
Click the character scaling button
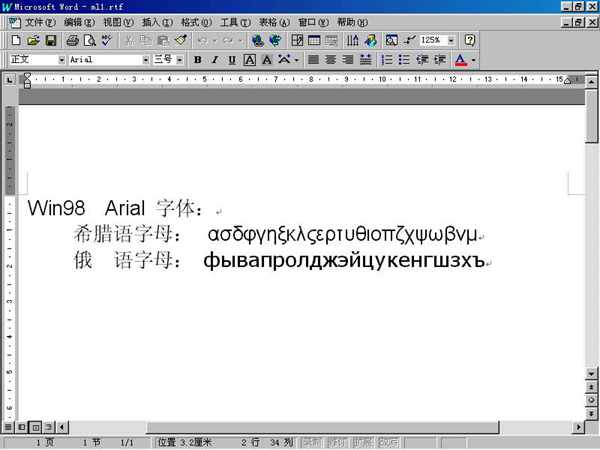tap(284, 60)
